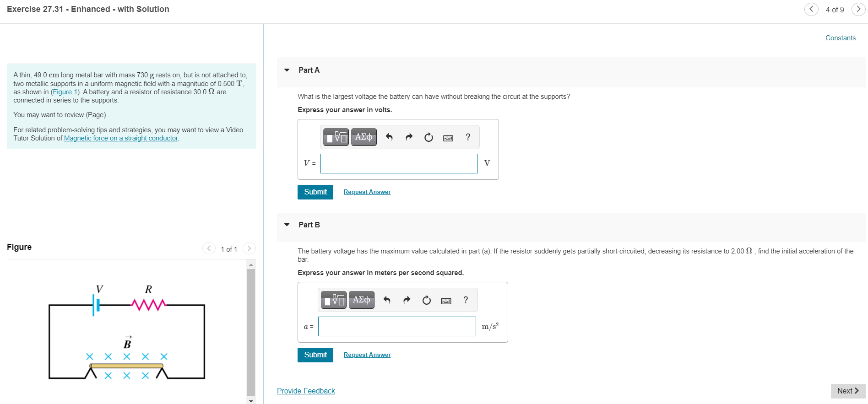Image resolution: width=868 pixels, height=404 pixels.
Task: Show previous figure in Figure panel
Action: (209, 248)
